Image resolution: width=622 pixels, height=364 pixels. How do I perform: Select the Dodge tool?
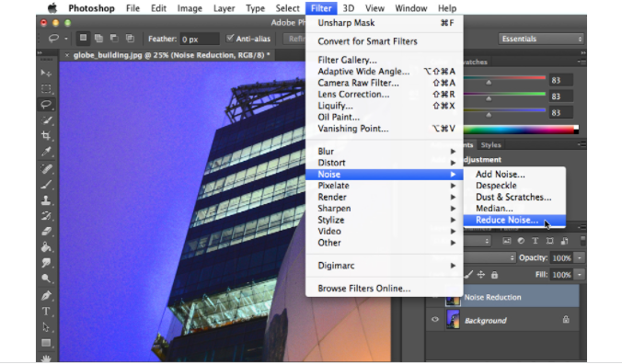[x=46, y=279]
